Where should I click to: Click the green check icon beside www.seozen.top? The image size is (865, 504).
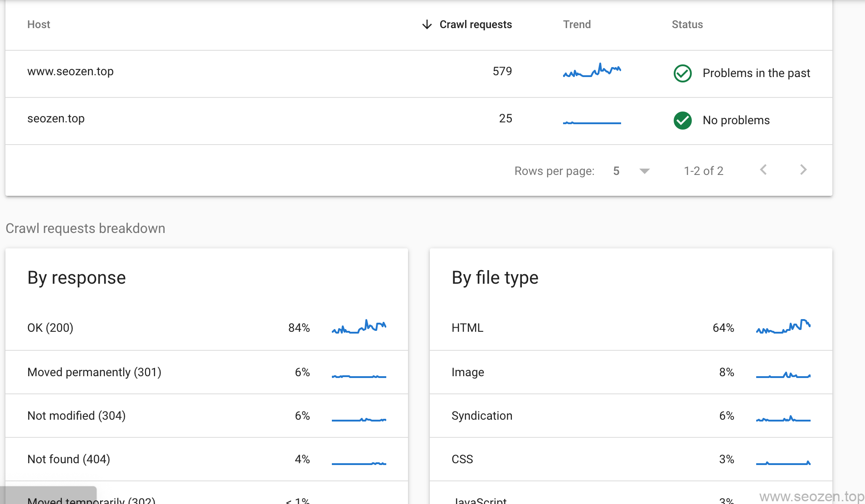683,73
